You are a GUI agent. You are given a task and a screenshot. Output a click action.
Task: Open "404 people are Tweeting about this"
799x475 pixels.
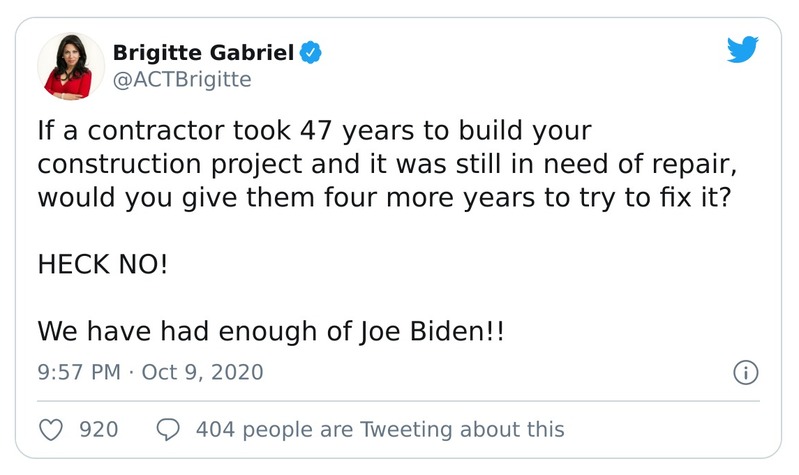(x=380, y=430)
